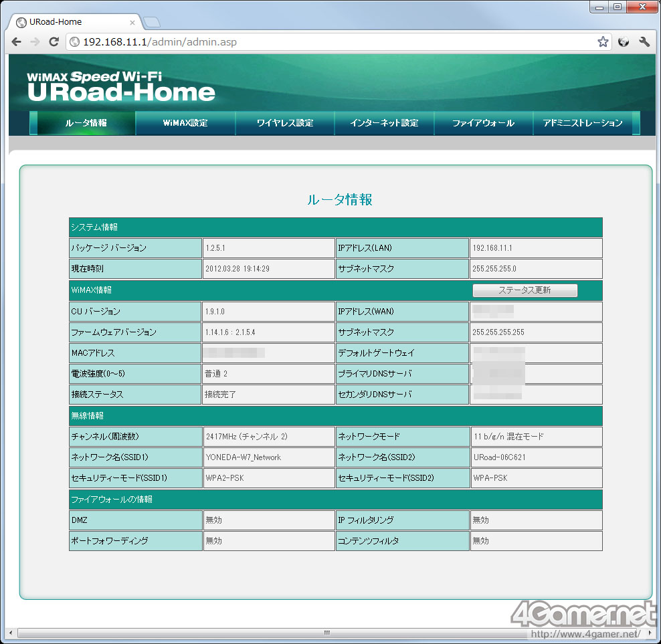661x644 pixels.
Task: Click the package version value 1.2.5.1
Action: [215, 248]
